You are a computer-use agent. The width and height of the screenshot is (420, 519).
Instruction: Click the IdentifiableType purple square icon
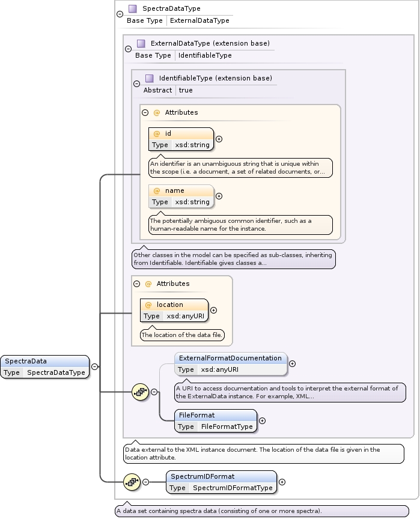click(x=150, y=79)
